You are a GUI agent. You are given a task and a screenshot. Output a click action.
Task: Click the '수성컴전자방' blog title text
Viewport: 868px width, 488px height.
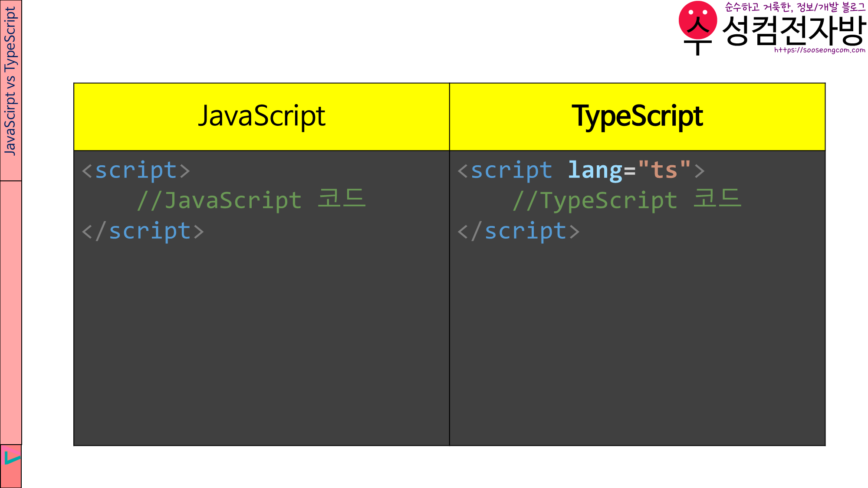coord(794,30)
